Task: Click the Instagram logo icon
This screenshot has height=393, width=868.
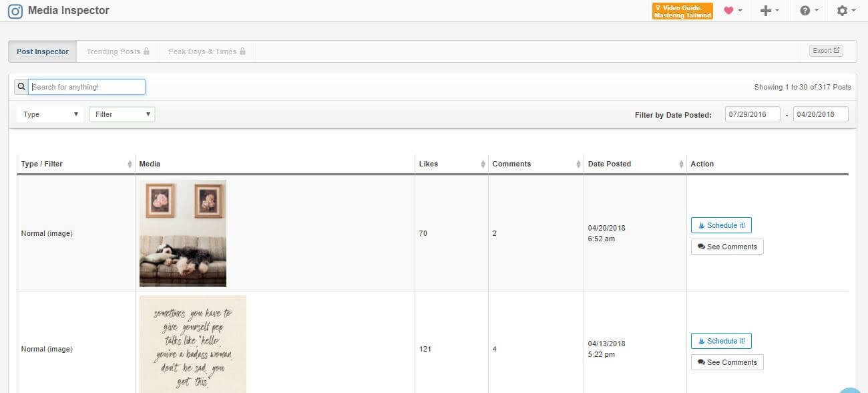Action: (x=15, y=11)
